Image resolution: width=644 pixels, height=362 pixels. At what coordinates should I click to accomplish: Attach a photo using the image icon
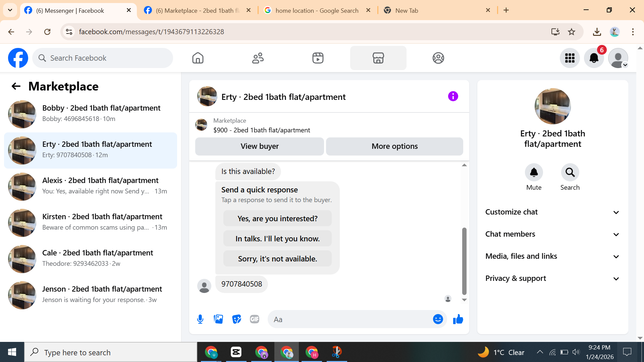coord(218,319)
